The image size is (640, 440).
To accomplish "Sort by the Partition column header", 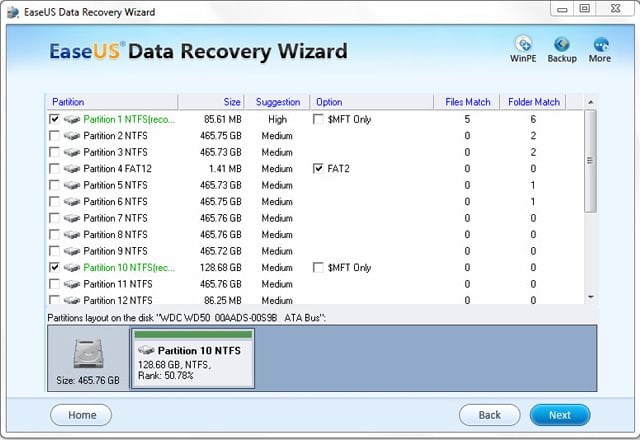I will tap(111, 102).
